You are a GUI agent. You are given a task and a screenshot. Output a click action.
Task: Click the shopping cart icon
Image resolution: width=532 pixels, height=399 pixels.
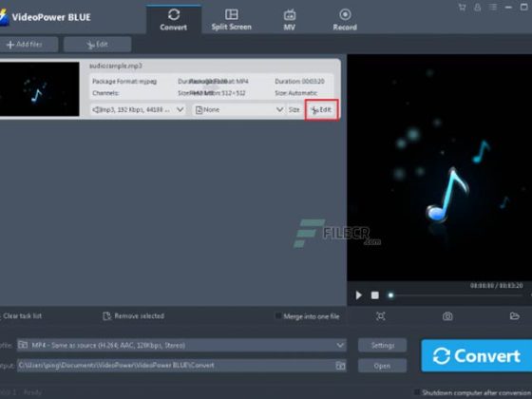(x=462, y=8)
